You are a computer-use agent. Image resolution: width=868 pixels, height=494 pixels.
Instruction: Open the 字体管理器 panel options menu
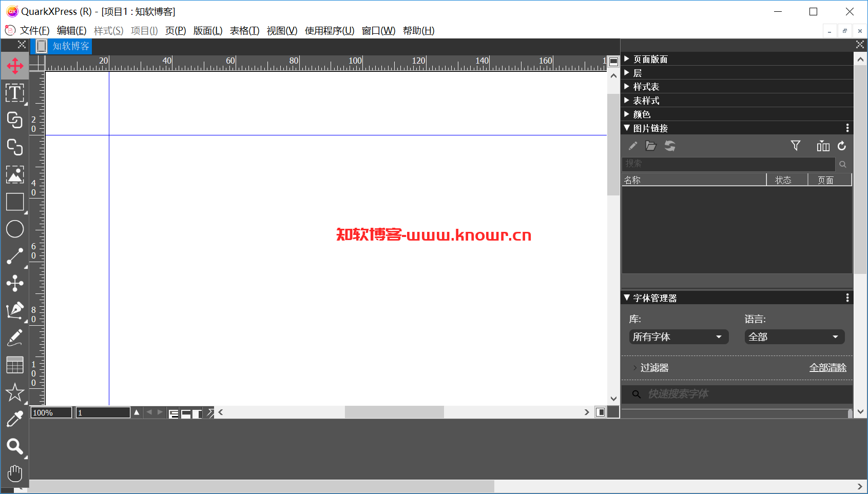tap(847, 298)
